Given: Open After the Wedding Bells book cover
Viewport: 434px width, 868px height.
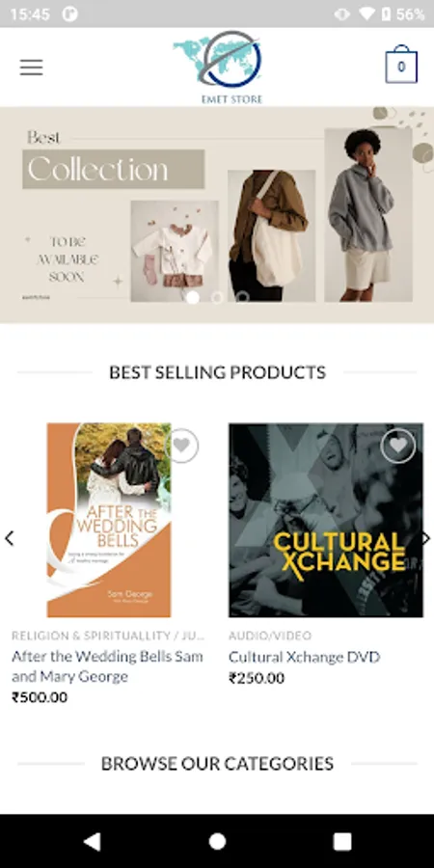Looking at the screenshot, I should [109, 520].
